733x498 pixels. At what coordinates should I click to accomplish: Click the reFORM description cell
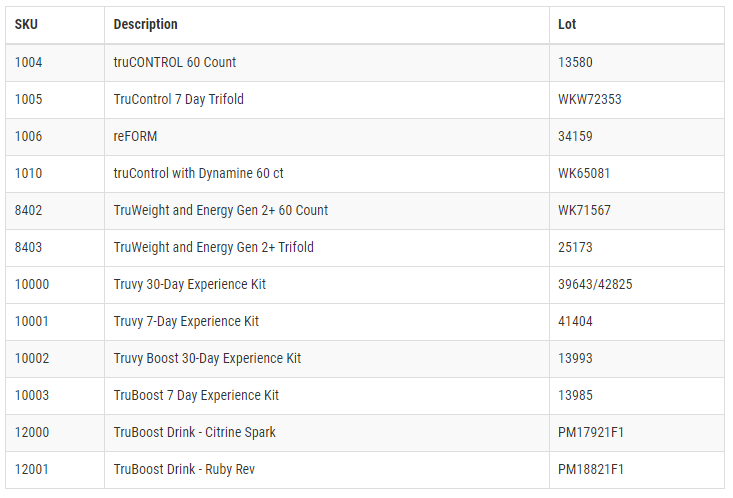[135, 136]
